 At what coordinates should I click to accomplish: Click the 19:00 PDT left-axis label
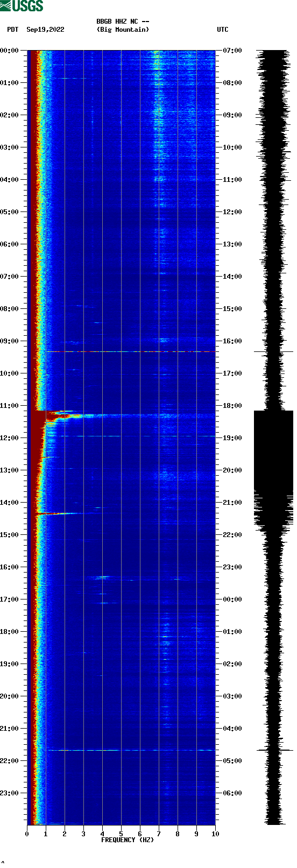point(10,664)
